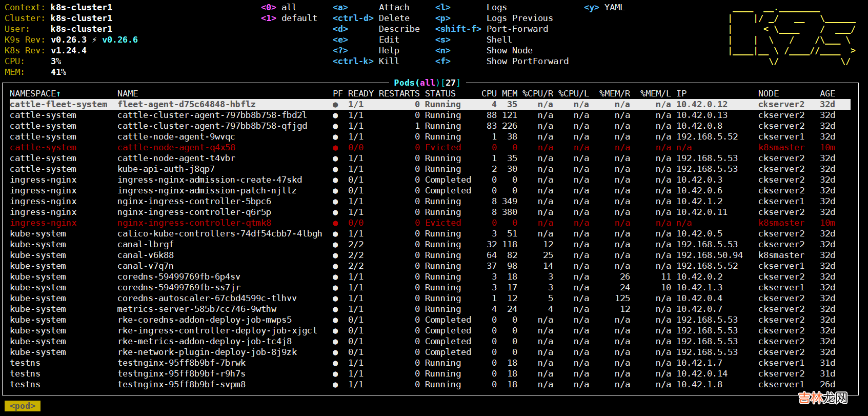Click the STATUS column header
The height and width of the screenshot is (416, 868).
point(440,93)
